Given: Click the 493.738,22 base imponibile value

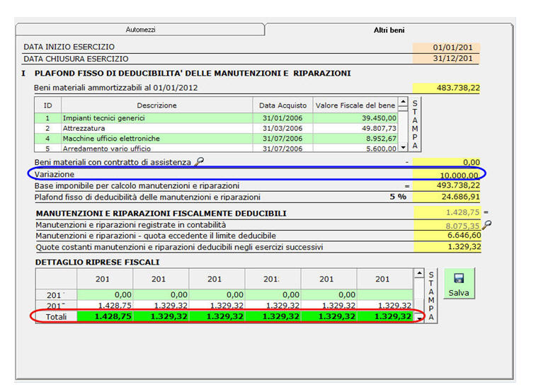Looking at the screenshot, I should 446,185.
